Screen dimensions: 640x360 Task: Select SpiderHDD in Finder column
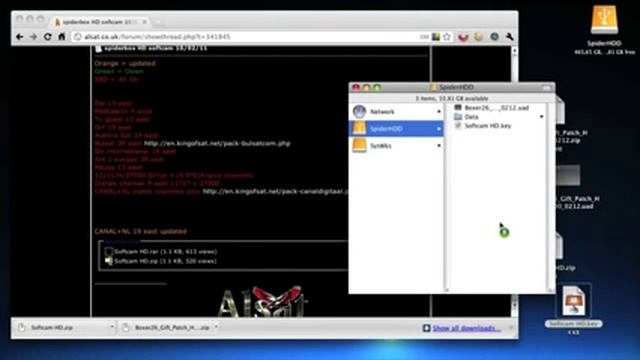396,129
